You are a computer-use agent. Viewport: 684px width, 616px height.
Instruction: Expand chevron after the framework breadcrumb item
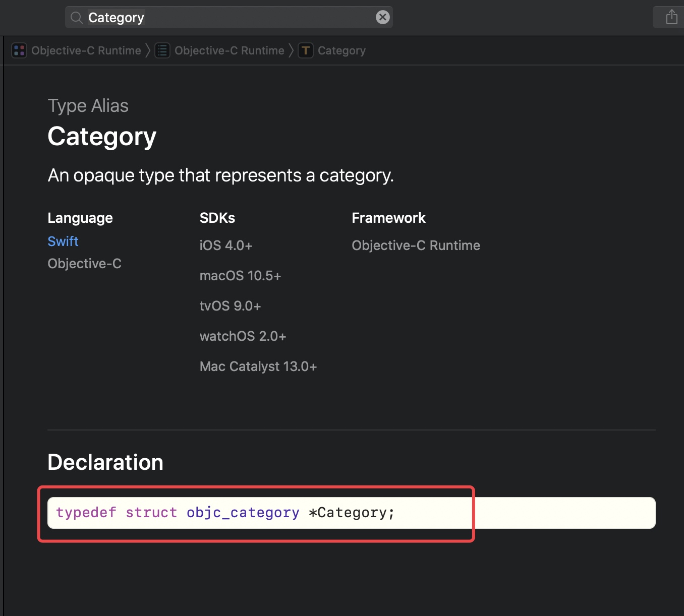(148, 50)
